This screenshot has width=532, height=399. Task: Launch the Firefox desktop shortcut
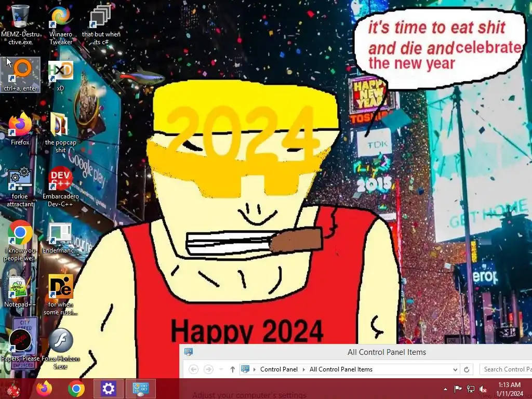(20, 129)
